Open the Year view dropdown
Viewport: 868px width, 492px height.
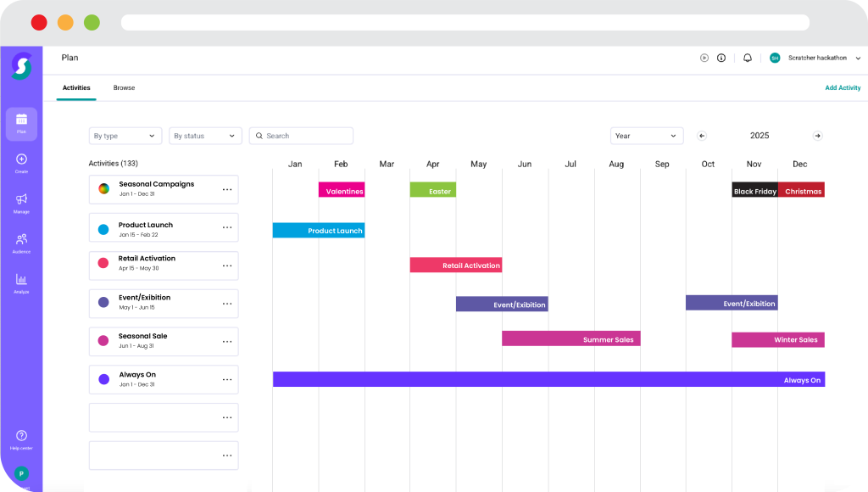click(647, 136)
